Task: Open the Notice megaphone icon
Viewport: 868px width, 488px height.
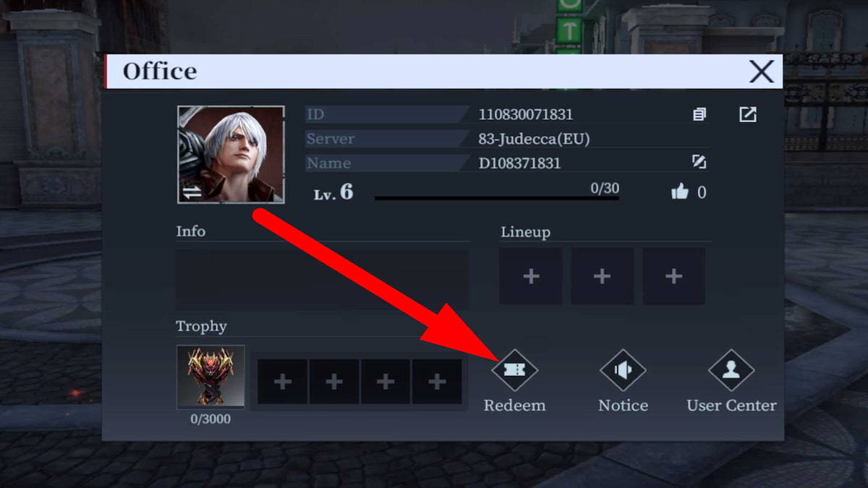Action: (623, 371)
